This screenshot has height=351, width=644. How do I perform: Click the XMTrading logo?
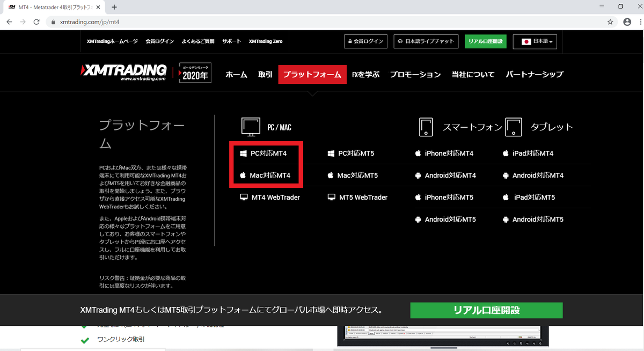click(123, 72)
